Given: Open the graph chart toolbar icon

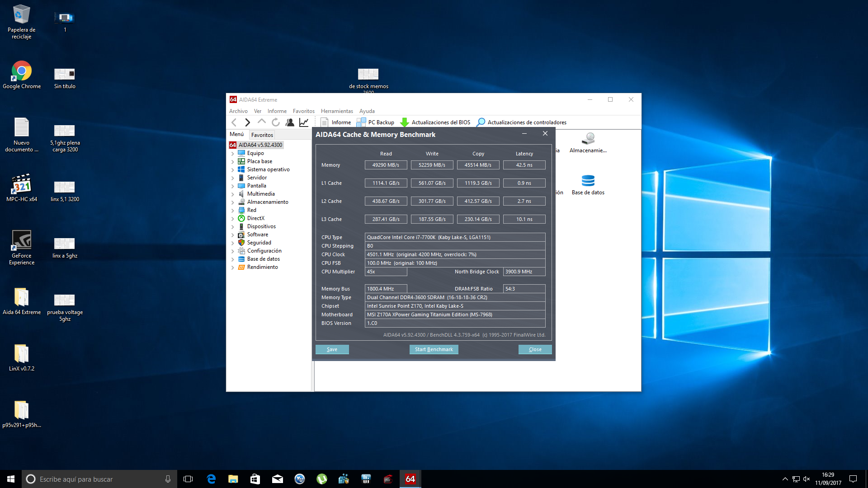Looking at the screenshot, I should (x=304, y=122).
